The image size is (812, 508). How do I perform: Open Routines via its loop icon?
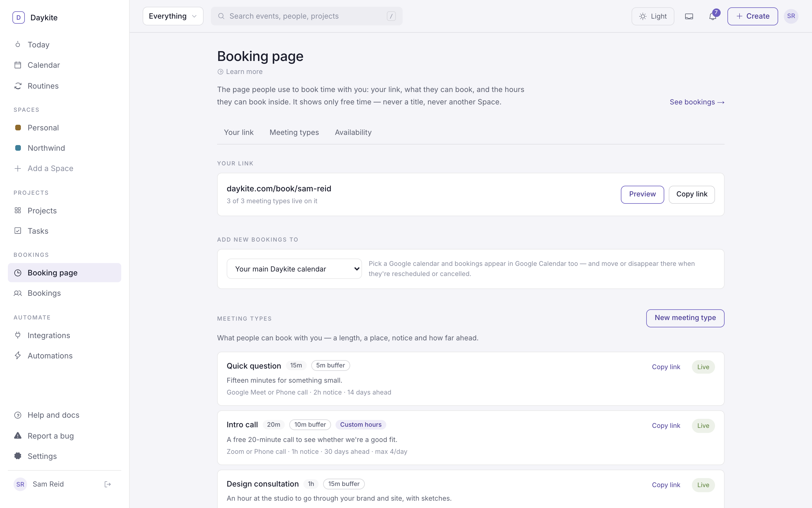[x=18, y=86]
